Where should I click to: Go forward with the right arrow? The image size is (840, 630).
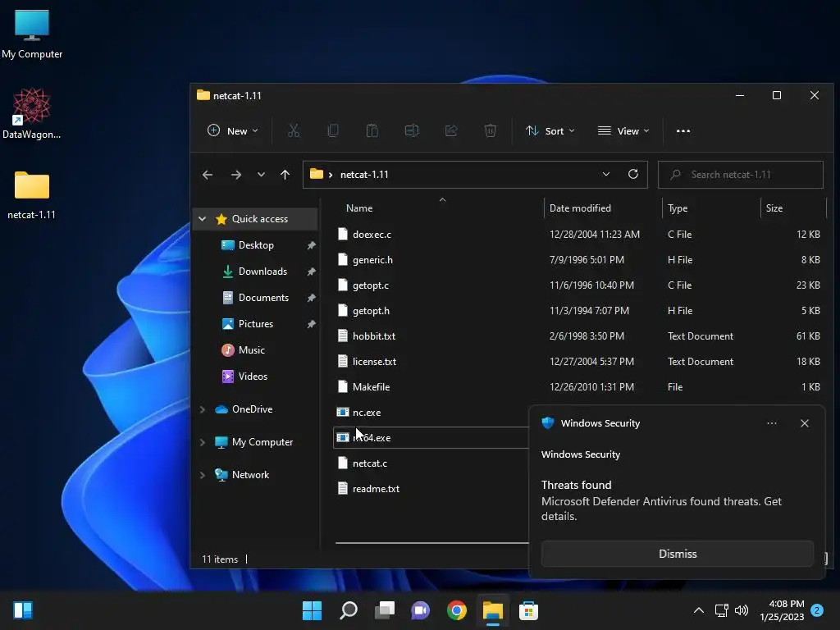tap(235, 175)
